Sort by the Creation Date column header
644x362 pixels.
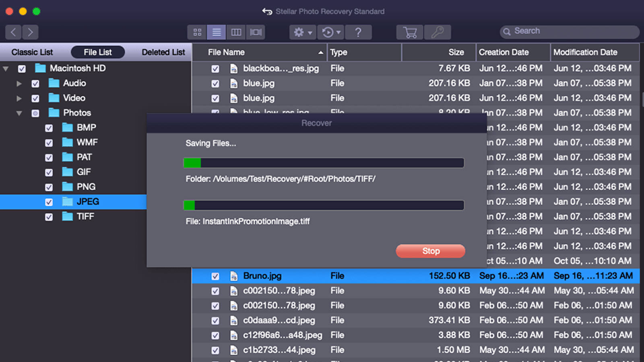coord(513,52)
